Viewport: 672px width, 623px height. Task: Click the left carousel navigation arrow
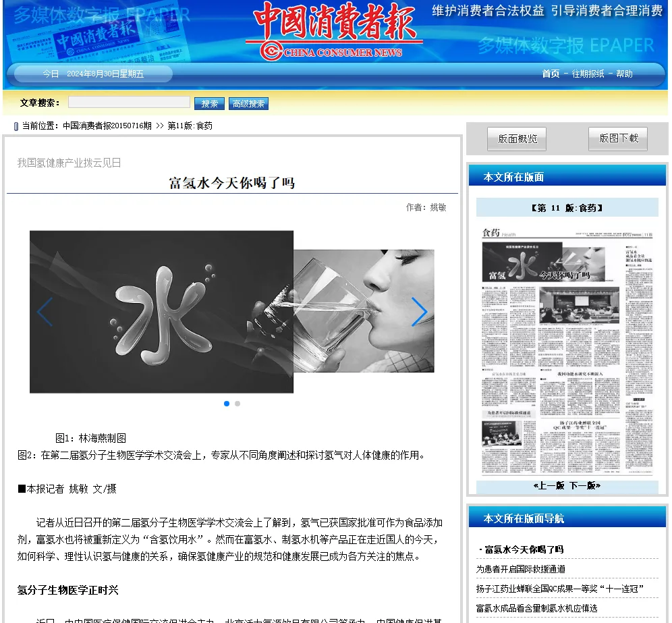click(x=43, y=312)
